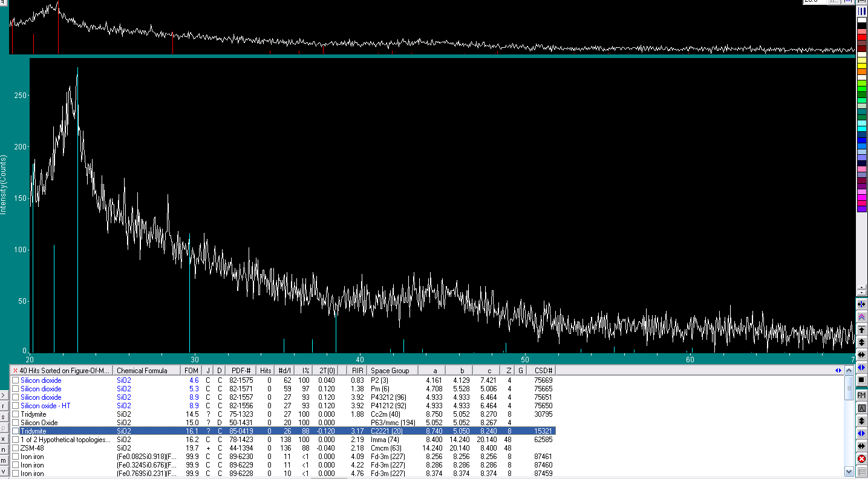Check the Silicon dioxide 82-1557 checkbox
This screenshot has height=479, width=868.
(16, 397)
